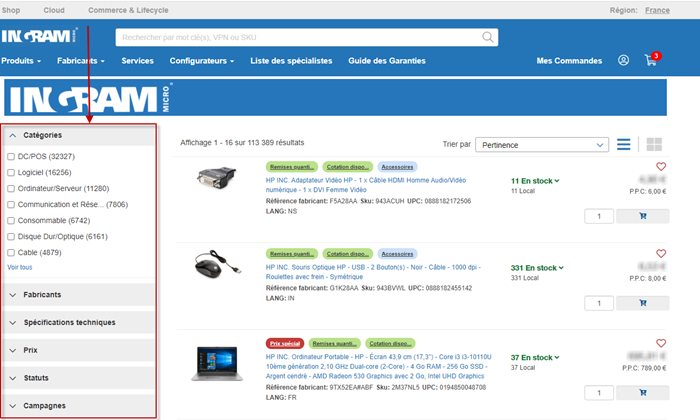This screenshot has height=420, width=700.
Task: Check the Logiciel category filter
Action: pos(11,173)
